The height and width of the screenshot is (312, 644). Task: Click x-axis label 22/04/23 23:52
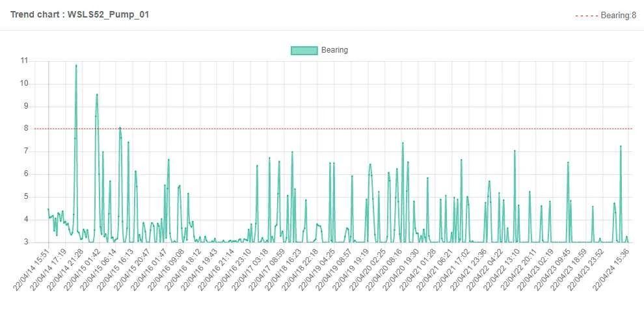click(587, 269)
